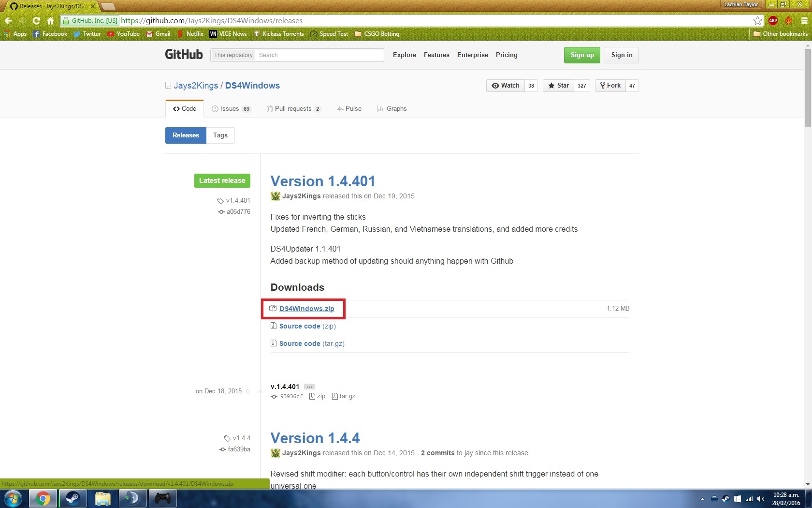Open Google Chrome from the taskbar

click(x=43, y=498)
